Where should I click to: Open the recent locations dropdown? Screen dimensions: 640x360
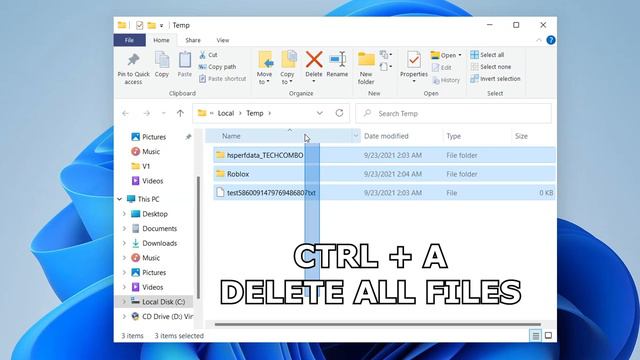click(x=163, y=113)
